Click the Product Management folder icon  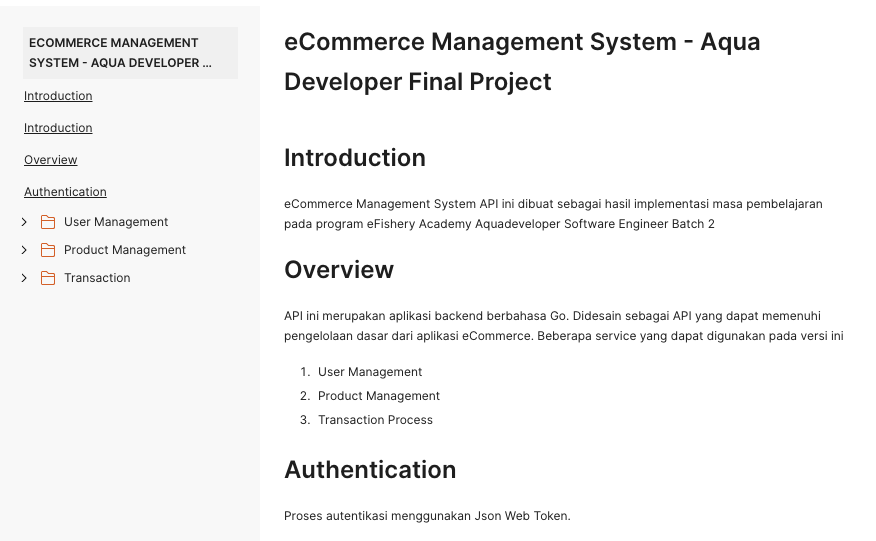[48, 250]
